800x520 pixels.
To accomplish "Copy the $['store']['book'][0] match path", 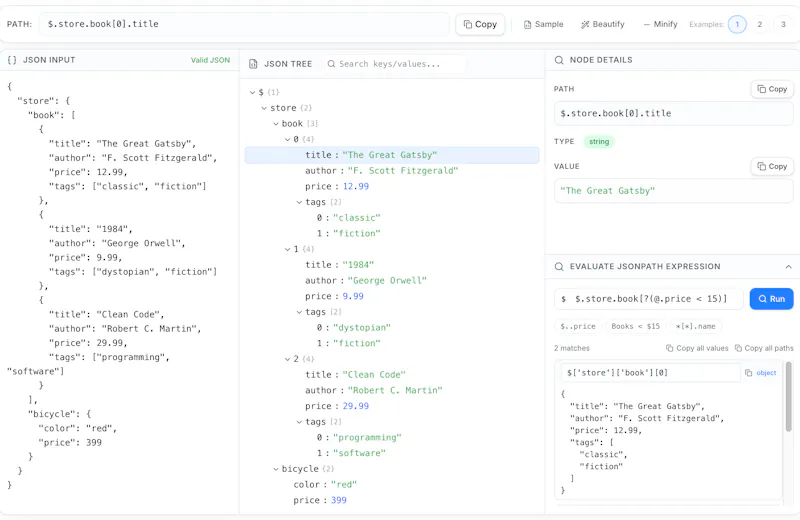I will (x=748, y=373).
